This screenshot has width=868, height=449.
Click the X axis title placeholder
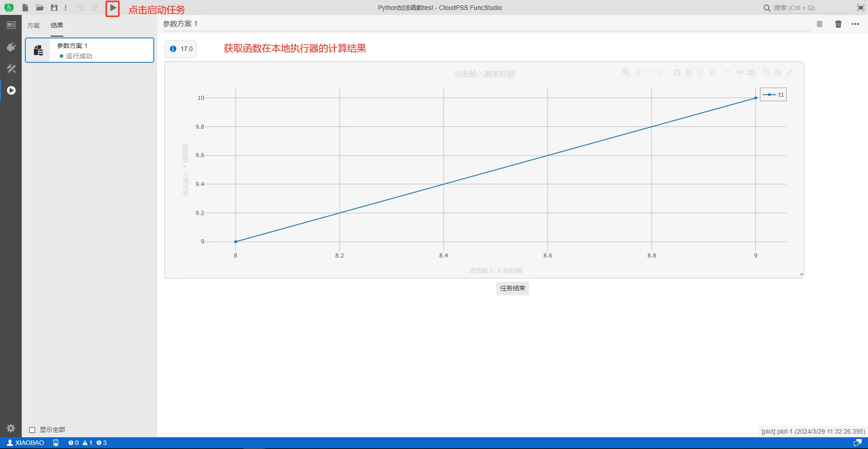tap(495, 271)
